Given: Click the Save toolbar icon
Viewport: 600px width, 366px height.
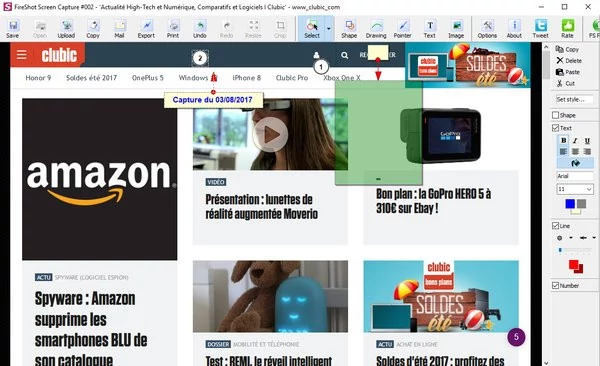Looking at the screenshot, I should tap(13, 29).
